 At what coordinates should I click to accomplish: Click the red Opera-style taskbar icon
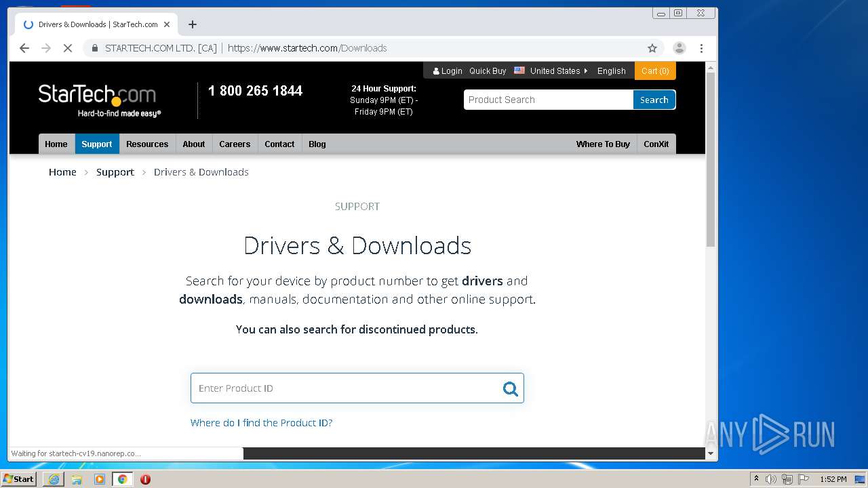tap(145, 479)
